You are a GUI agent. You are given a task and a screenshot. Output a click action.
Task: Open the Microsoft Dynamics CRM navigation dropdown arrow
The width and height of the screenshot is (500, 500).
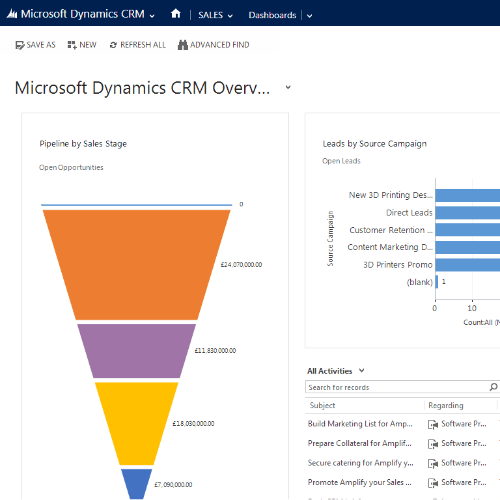152,16
